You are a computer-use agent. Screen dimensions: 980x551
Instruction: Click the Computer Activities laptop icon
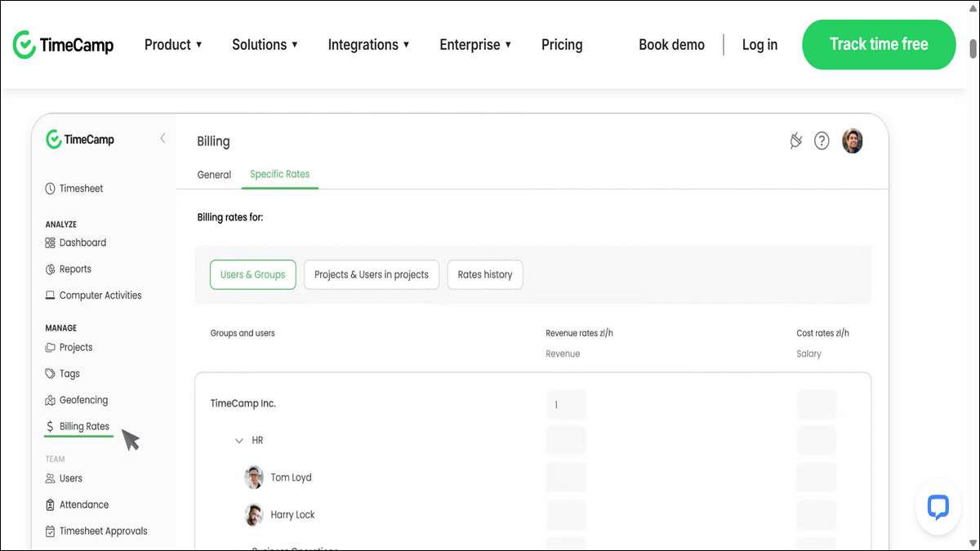[51, 295]
